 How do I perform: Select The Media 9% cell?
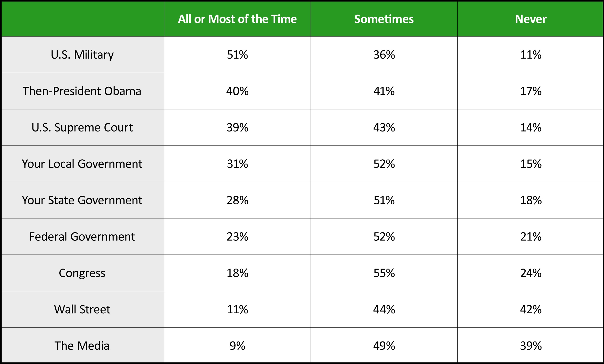coord(237,346)
